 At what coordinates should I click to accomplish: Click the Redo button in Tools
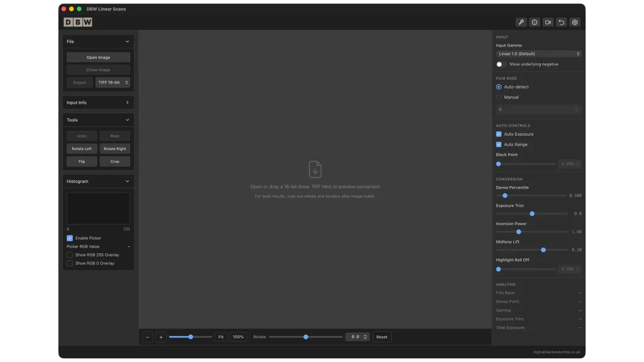114,136
